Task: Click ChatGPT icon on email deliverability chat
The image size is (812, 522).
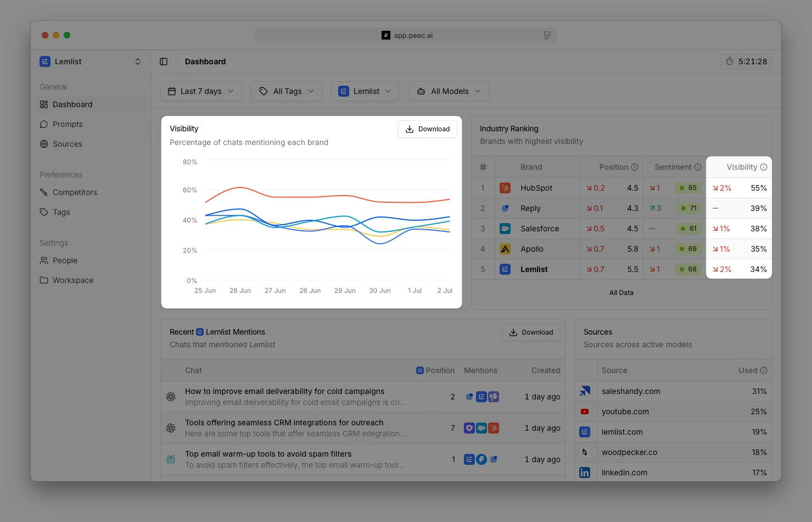Action: (171, 397)
